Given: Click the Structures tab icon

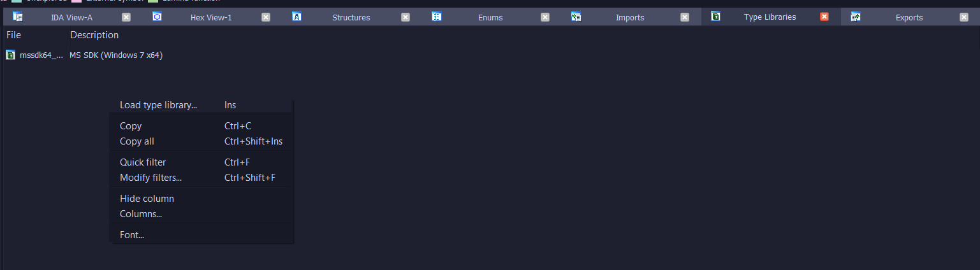Looking at the screenshot, I should (x=297, y=17).
